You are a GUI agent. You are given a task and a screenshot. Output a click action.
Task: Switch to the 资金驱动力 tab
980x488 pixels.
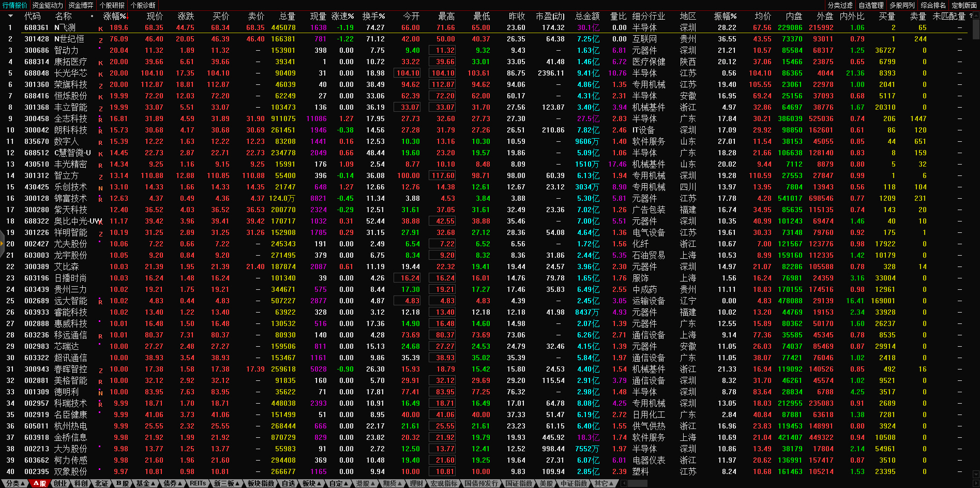coord(48,5)
